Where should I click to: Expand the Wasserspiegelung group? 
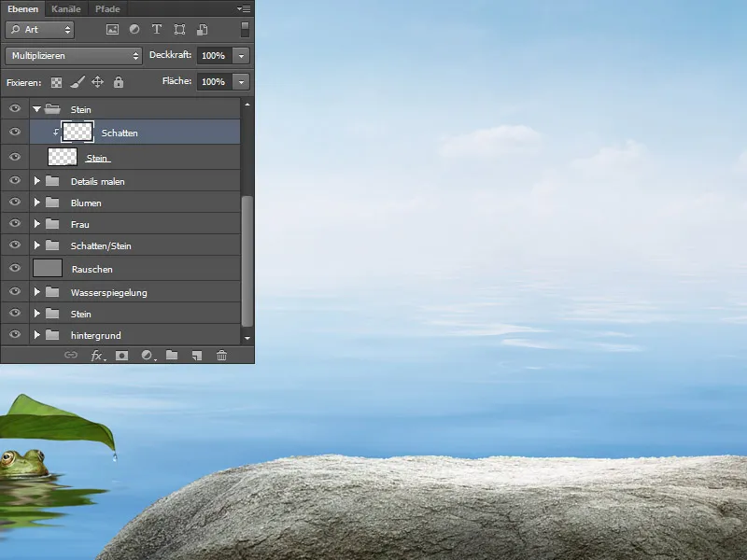36,292
